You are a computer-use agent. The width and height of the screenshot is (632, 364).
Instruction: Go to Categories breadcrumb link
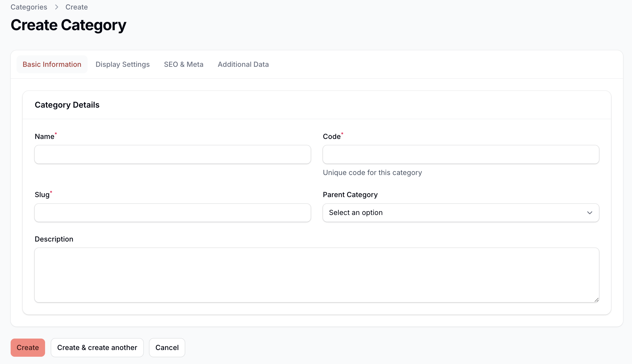(x=29, y=7)
